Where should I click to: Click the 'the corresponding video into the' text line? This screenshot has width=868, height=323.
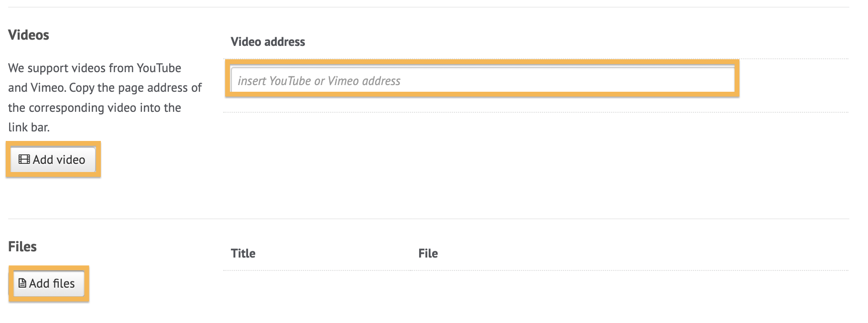point(95,108)
